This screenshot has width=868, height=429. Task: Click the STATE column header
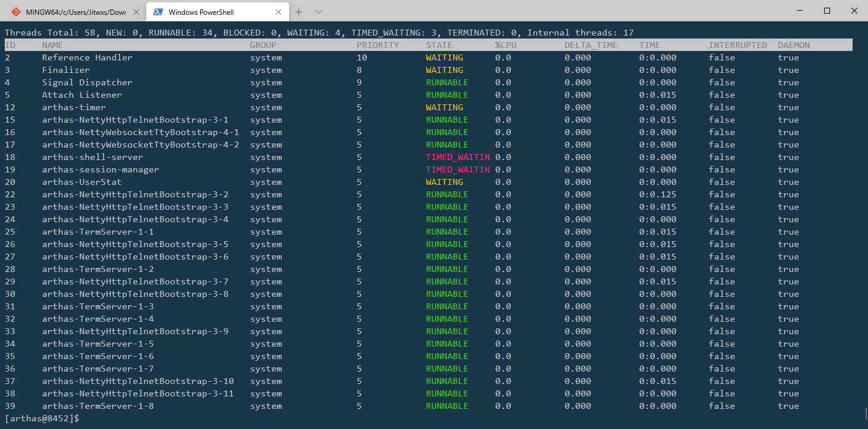tap(439, 45)
